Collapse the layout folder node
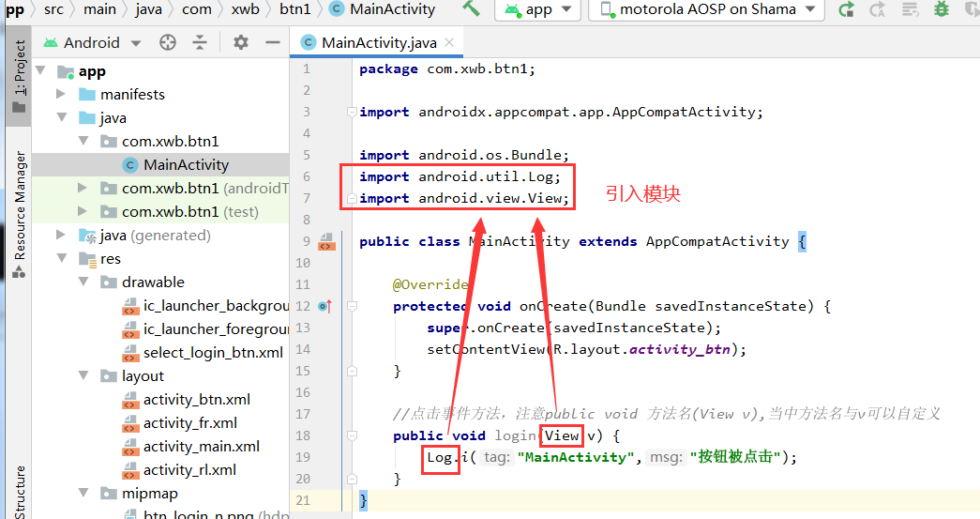980x519 pixels. point(83,375)
